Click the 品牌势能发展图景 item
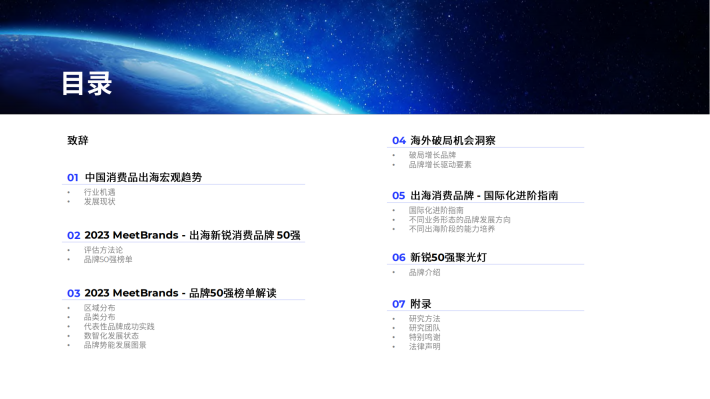Image resolution: width=710 pixels, height=399 pixels. click(x=115, y=345)
